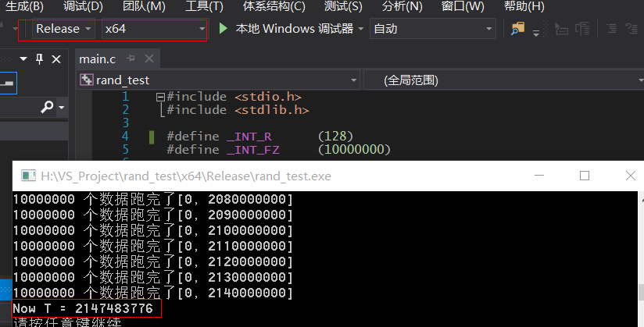The image size is (644, 327).
Task: Open the 分析(N) analyze menu
Action: 402,6
